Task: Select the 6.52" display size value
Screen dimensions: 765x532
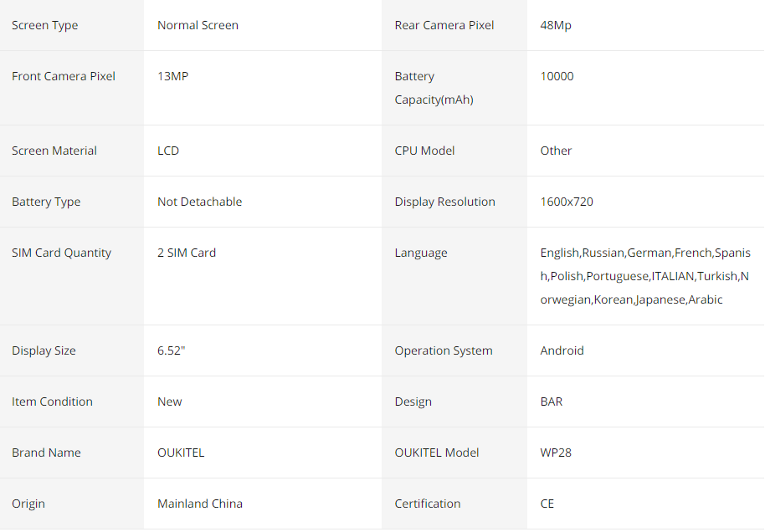Action: [x=172, y=350]
